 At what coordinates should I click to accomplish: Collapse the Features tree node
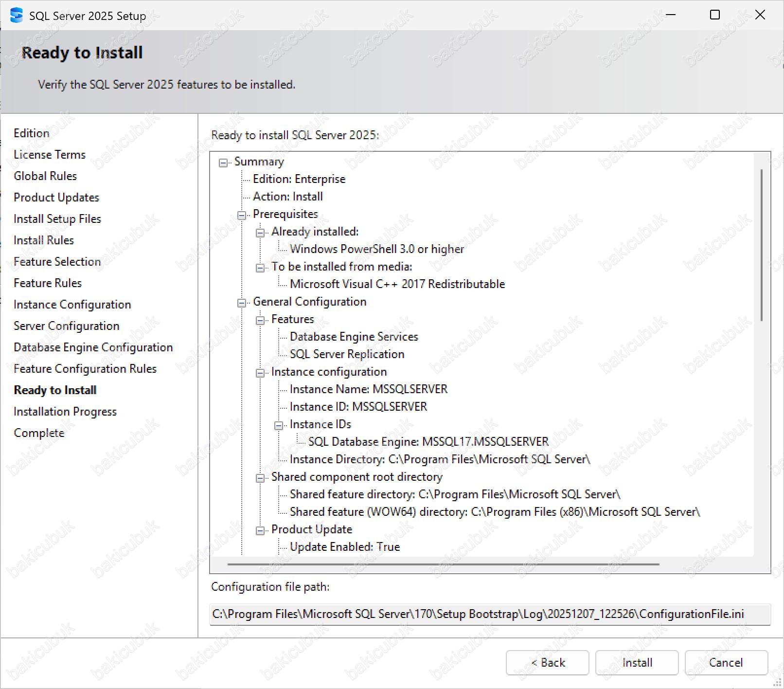pos(260,320)
